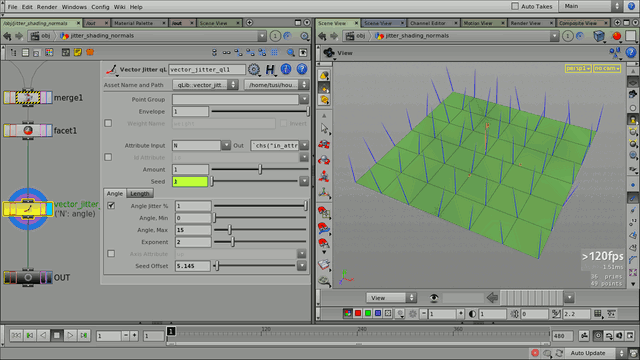640x360 pixels.
Task: Select the arrow Select tool in viewport
Action: [324, 128]
